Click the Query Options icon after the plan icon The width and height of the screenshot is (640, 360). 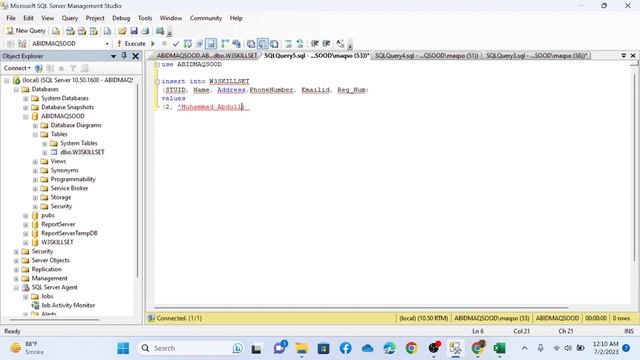click(x=199, y=43)
